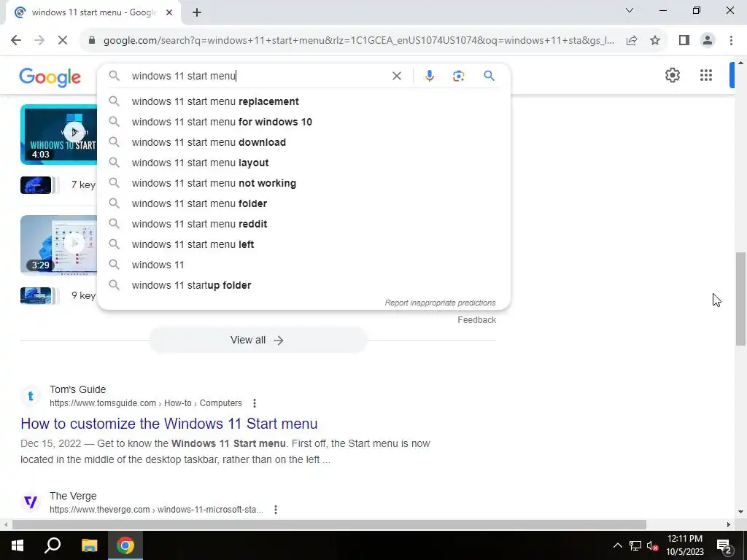Open the Google apps grid
The height and width of the screenshot is (560, 747).
pos(706,75)
